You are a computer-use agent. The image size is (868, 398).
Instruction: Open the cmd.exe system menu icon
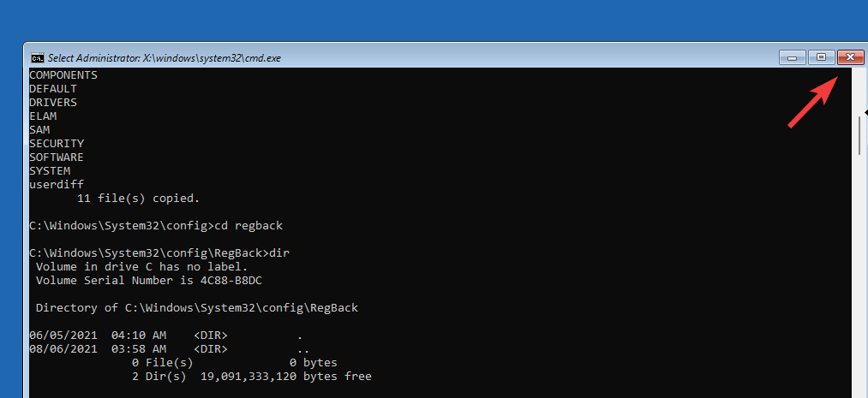[38, 57]
